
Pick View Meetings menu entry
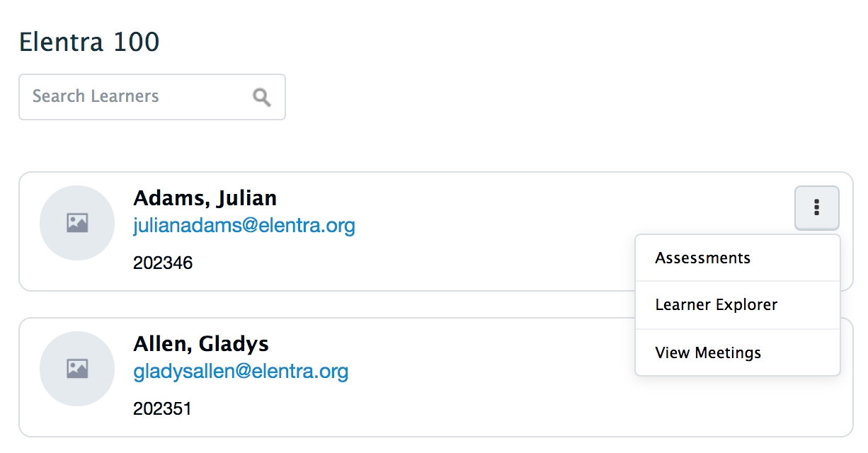pos(708,352)
